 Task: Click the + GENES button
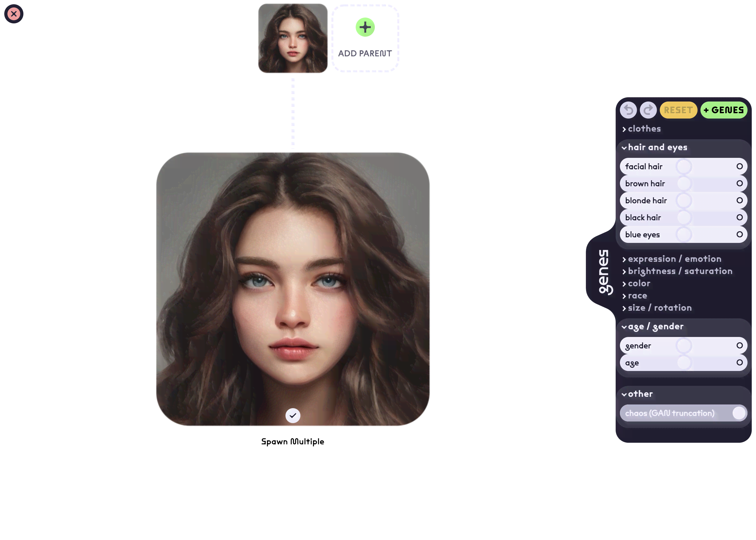click(724, 110)
